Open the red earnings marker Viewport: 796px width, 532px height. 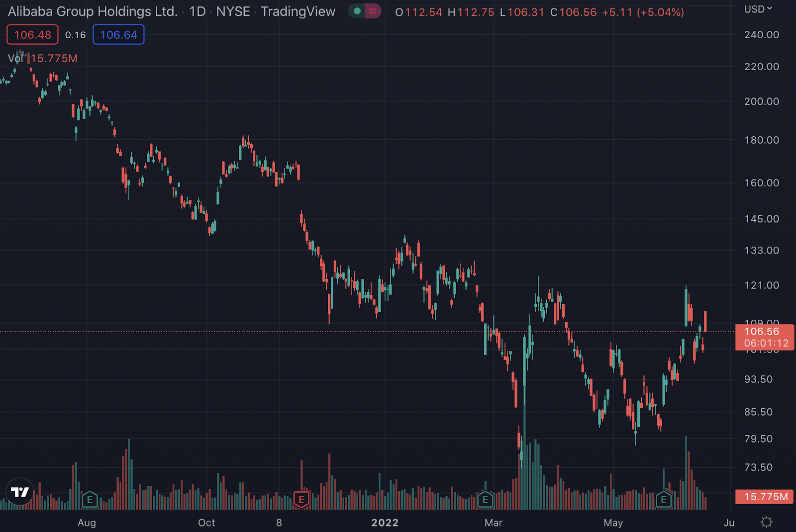pos(301,499)
